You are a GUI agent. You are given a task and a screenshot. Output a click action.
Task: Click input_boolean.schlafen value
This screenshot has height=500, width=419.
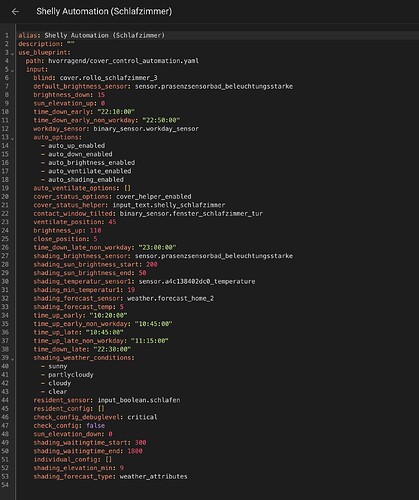[x=139, y=400]
